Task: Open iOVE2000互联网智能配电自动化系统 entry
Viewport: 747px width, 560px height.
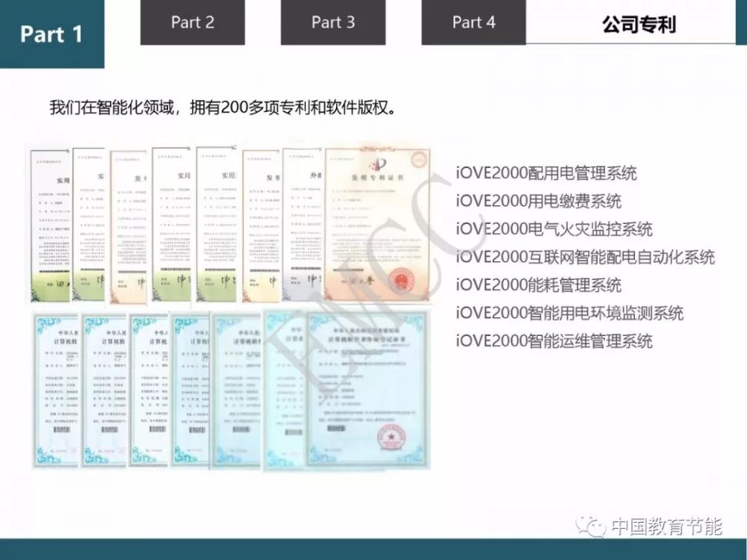Action: tap(586, 257)
